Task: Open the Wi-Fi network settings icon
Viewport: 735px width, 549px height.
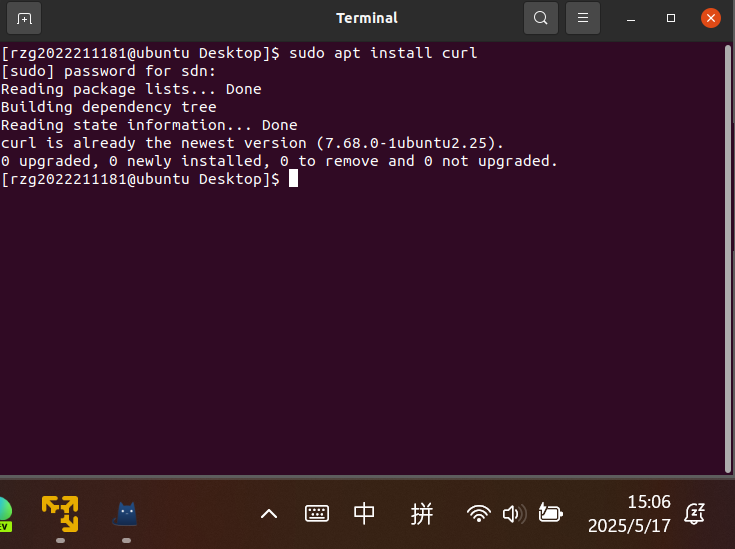Action: tap(479, 514)
